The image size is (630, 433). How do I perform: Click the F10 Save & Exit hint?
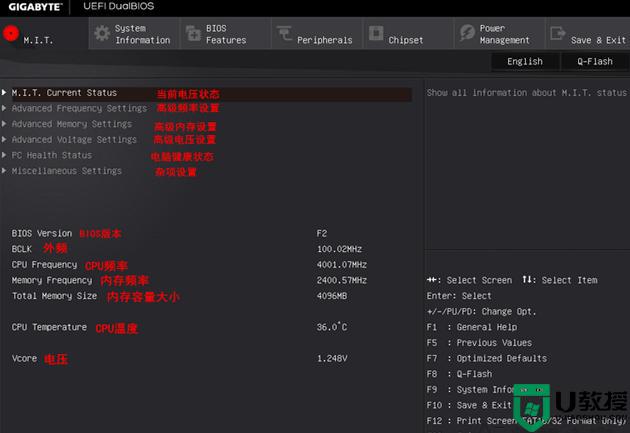469,405
